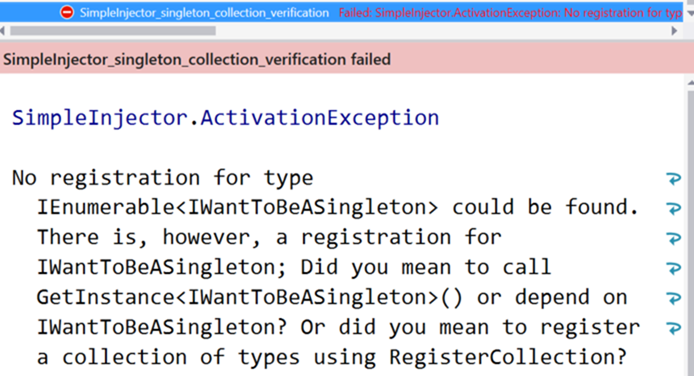Click wrap arrow beside 'could be found.' line
This screenshot has height=376, width=694.
coord(674,208)
